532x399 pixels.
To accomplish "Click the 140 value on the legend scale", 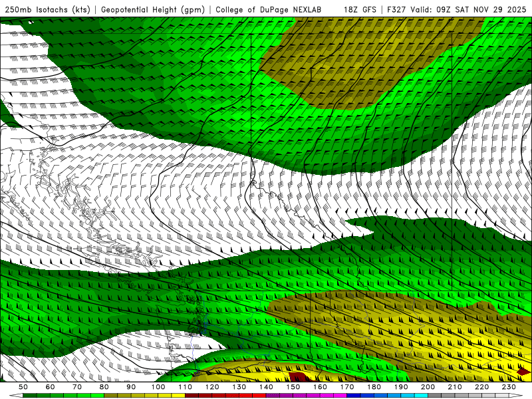I will pyautogui.click(x=266, y=387).
